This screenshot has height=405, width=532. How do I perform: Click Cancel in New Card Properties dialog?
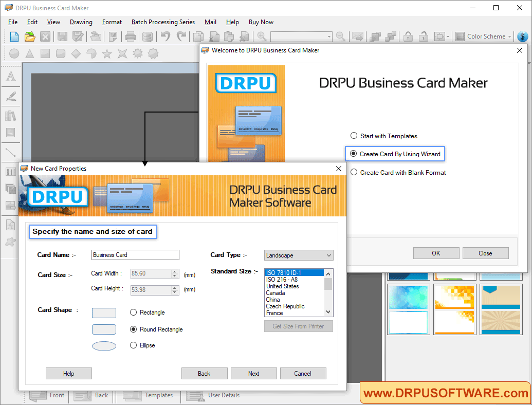tap(303, 374)
